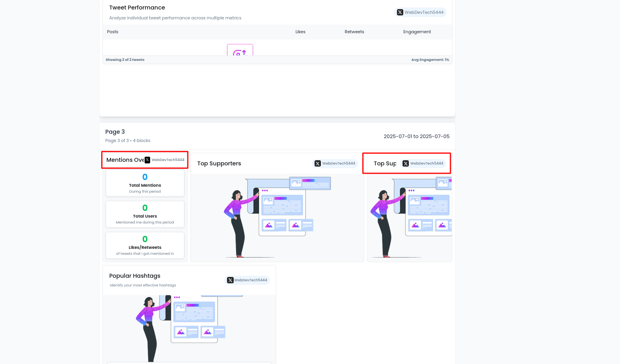
Task: Click the Page 3 heading
Action: 115,132
